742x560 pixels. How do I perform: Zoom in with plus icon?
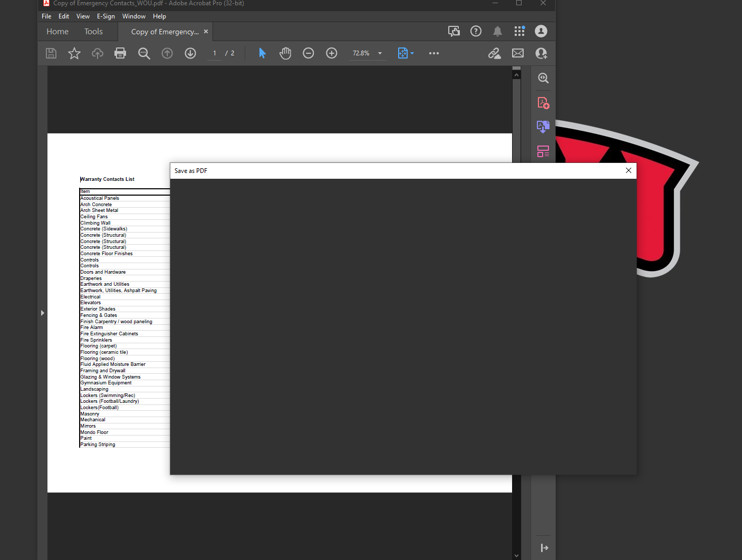point(332,53)
